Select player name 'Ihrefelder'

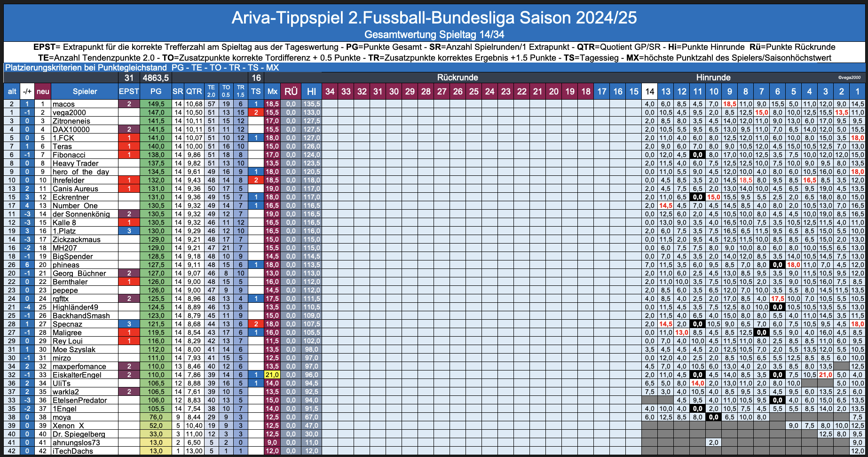point(69,180)
